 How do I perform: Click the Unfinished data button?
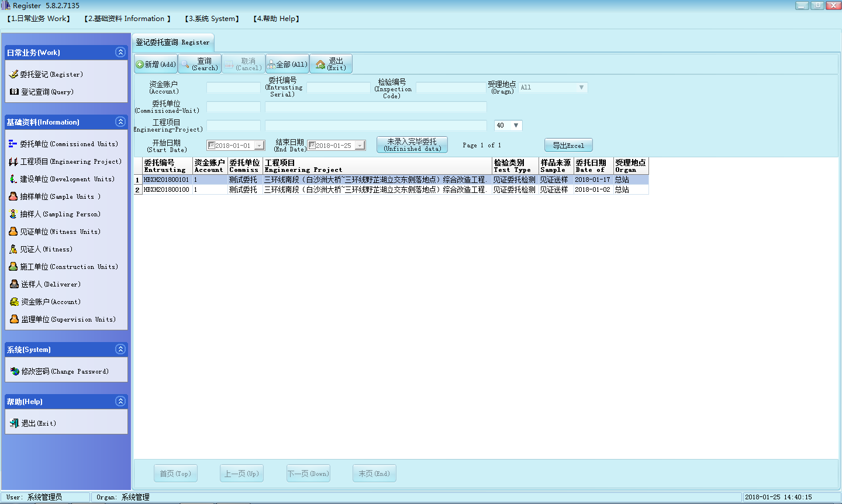(412, 145)
